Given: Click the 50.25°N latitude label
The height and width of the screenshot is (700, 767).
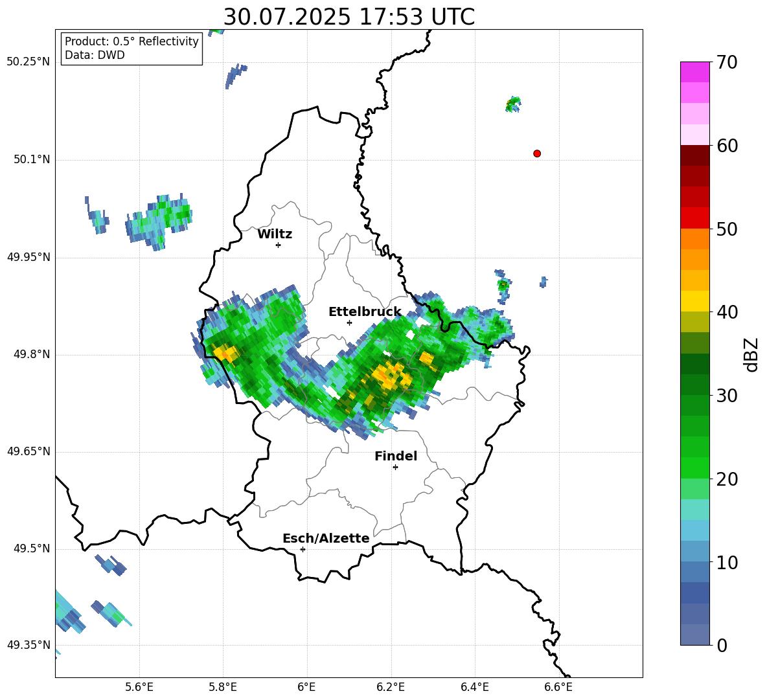Looking at the screenshot, I should coord(29,62).
